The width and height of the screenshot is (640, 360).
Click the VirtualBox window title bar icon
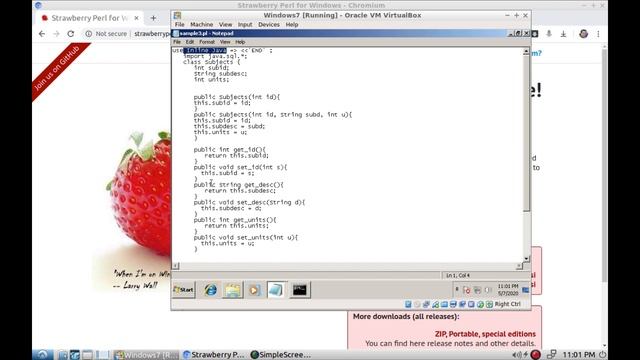click(x=177, y=15)
